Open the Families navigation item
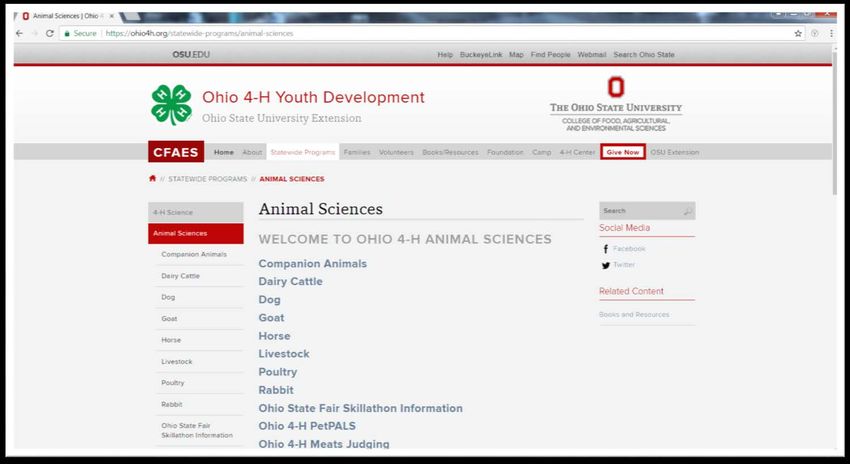 (x=357, y=152)
